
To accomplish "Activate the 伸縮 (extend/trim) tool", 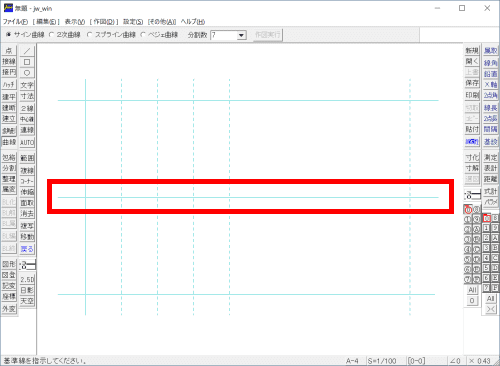I will pyautogui.click(x=27, y=192).
